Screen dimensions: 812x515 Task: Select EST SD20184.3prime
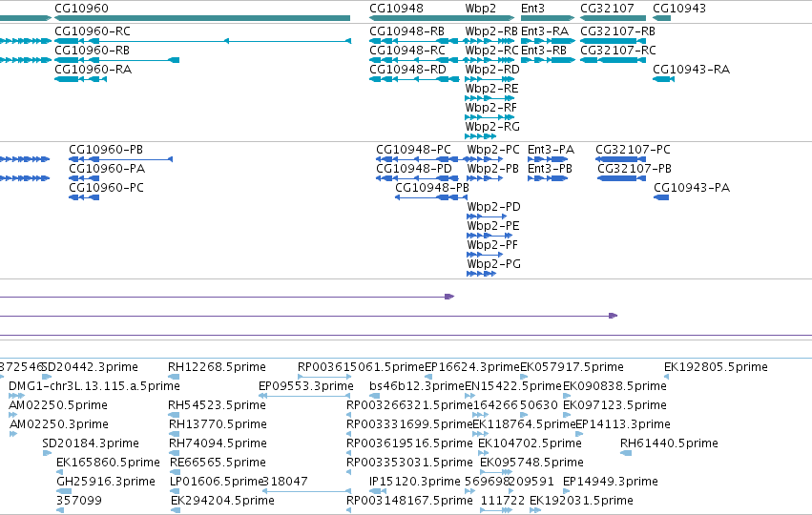point(91,444)
